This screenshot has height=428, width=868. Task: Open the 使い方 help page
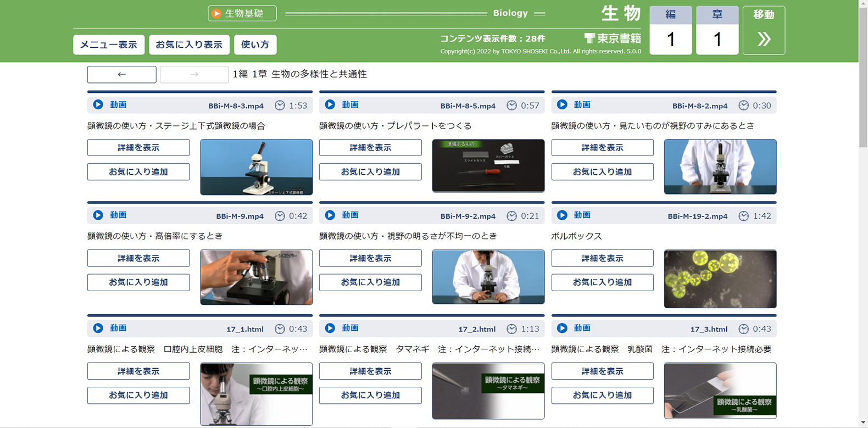point(255,45)
